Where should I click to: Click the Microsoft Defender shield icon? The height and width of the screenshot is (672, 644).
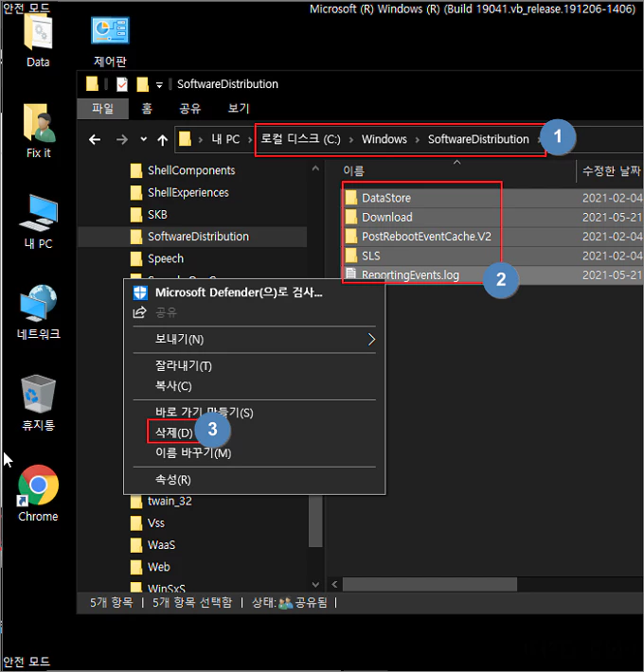click(x=140, y=292)
